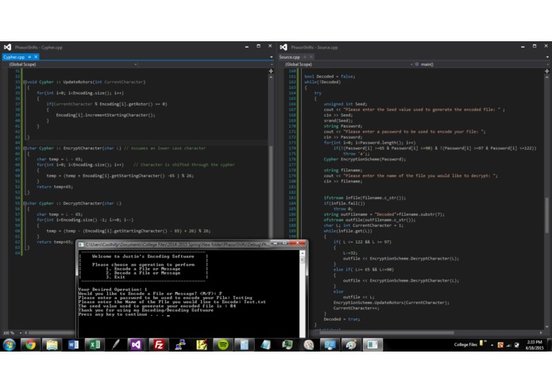The image size is (552, 392).
Task: Launch Microsoft Word from the taskbar
Action: click(x=73, y=345)
